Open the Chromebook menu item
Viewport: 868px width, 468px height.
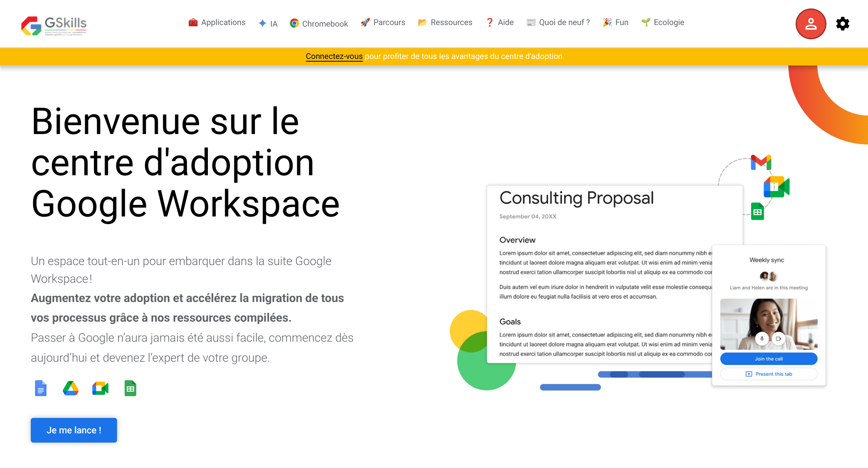click(x=319, y=23)
